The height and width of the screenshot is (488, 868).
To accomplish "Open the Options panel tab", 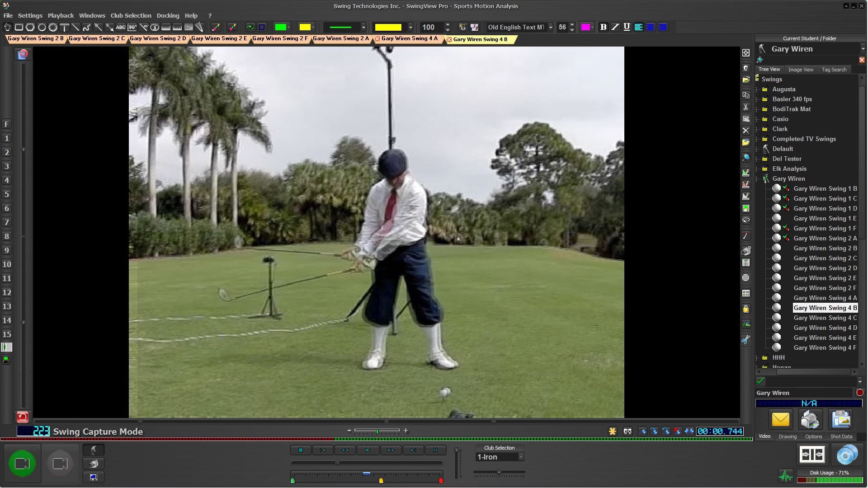I will (813, 436).
